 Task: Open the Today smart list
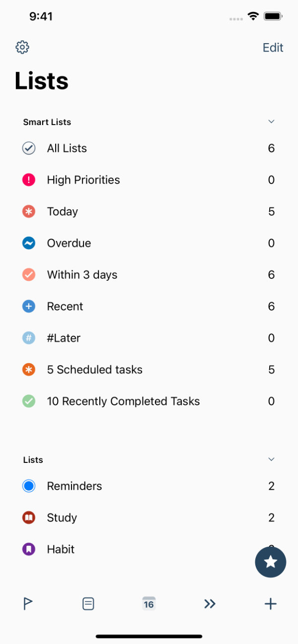[63, 211]
